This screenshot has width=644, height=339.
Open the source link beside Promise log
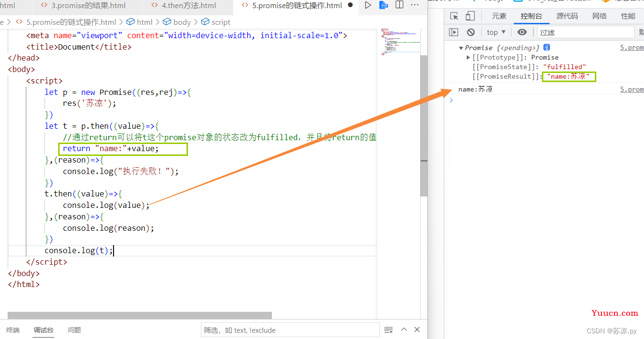[x=632, y=48]
